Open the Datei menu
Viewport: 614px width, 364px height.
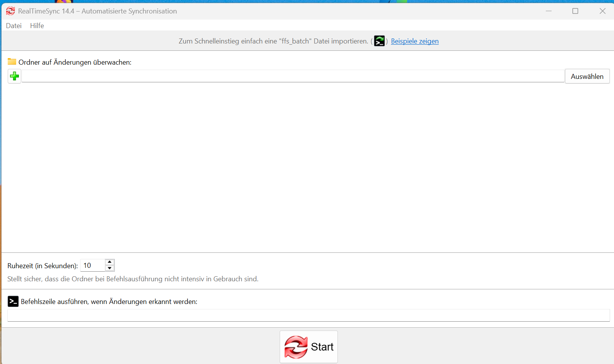14,26
